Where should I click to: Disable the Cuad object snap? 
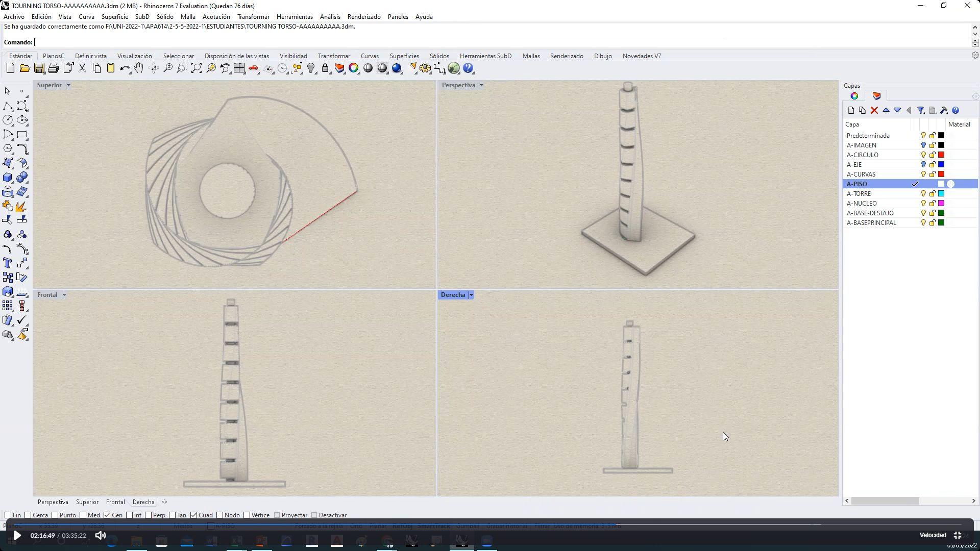click(194, 515)
